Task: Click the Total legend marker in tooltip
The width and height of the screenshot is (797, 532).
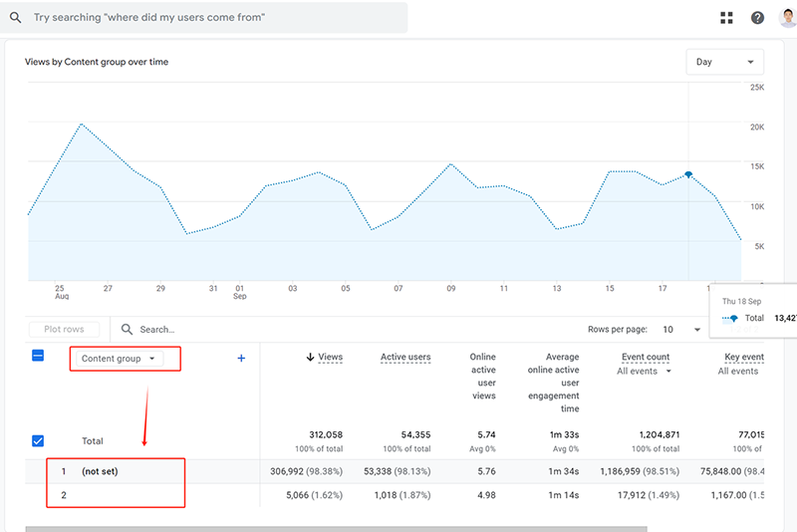Action: [x=732, y=319]
